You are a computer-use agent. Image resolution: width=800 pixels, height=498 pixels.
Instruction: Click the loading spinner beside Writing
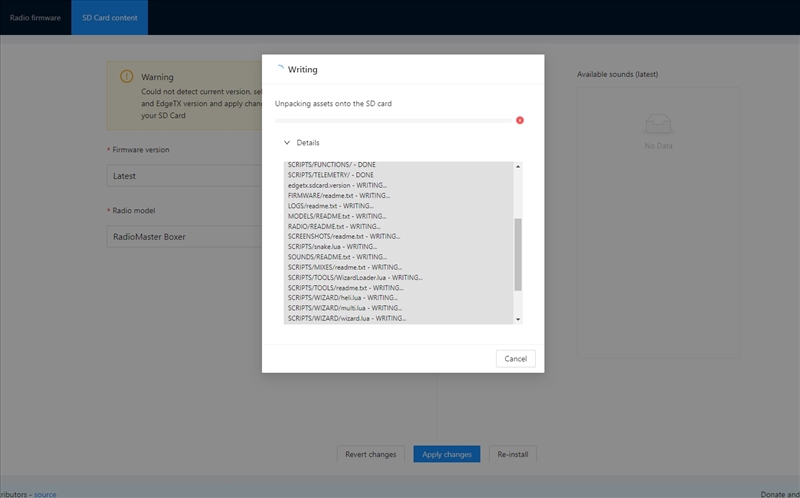tap(279, 70)
